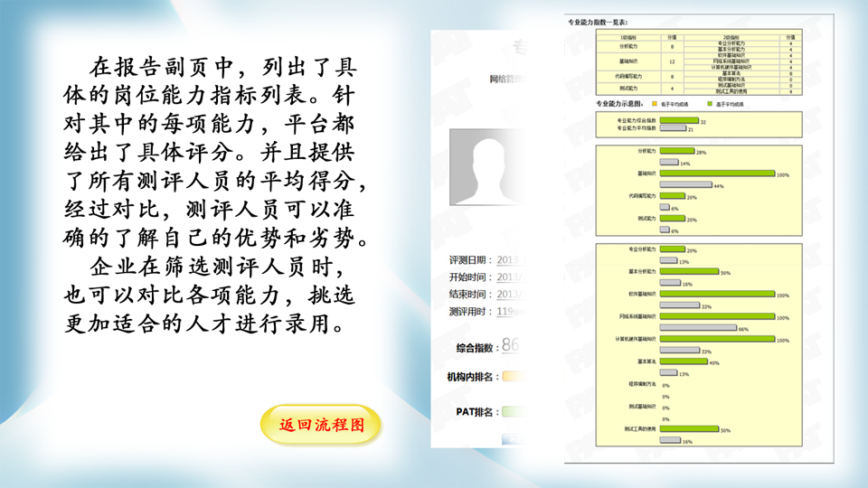The height and width of the screenshot is (488, 868).
Task: Click the 基本算法 40% green bar
Action: click(x=684, y=361)
